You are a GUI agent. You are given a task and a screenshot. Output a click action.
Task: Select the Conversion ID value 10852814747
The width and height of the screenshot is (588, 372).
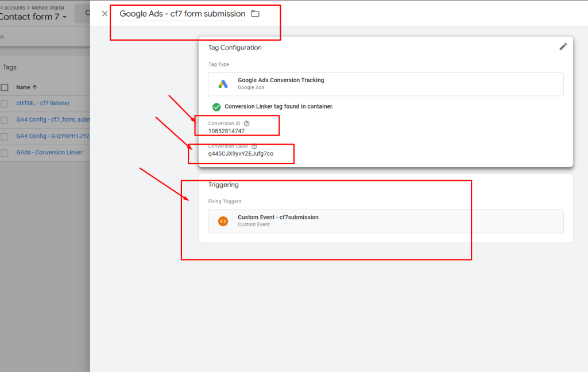[226, 131]
